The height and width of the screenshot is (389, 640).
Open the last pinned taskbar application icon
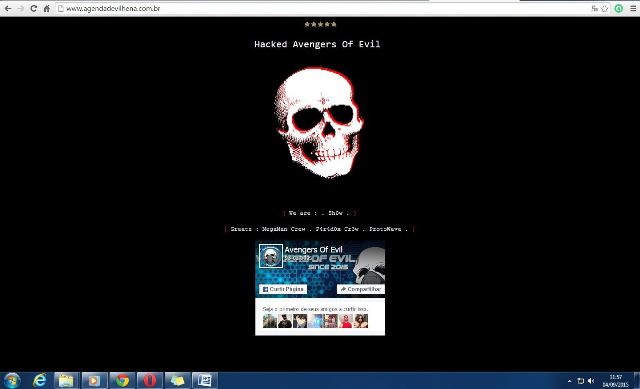click(205, 380)
